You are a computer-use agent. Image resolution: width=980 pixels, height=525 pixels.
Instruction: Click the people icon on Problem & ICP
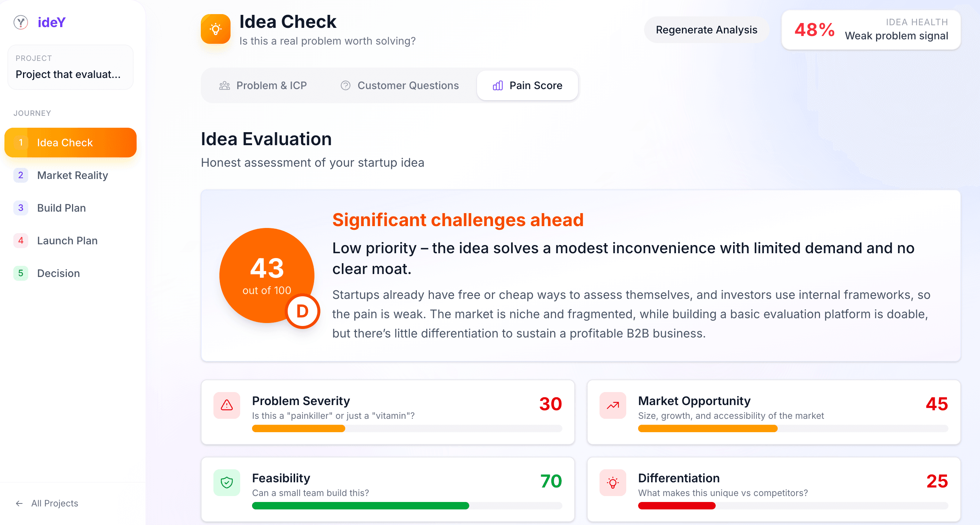pyautogui.click(x=224, y=85)
